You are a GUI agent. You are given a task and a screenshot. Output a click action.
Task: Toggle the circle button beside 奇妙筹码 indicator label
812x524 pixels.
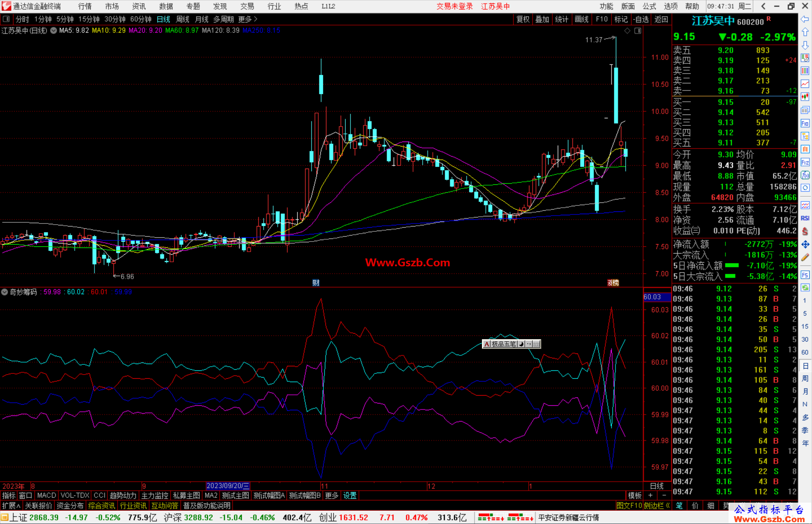click(x=5, y=292)
